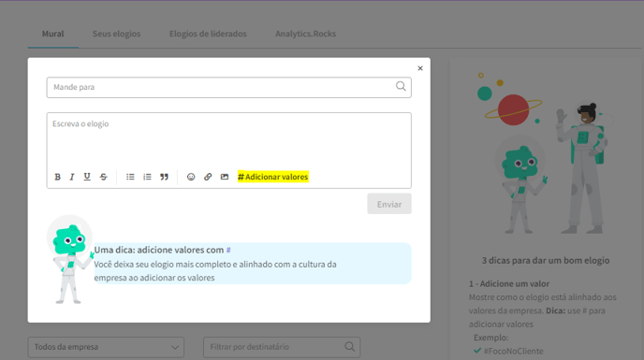Toggle bold formatting in the editor

[x=57, y=177]
